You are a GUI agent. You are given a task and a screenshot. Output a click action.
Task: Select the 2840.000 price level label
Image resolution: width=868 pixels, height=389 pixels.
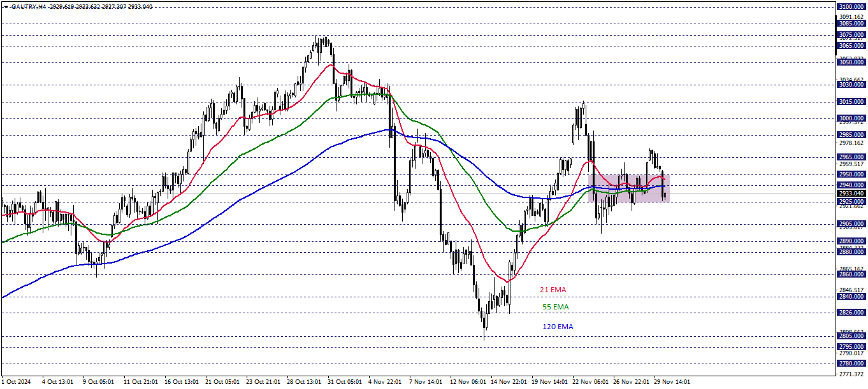851,297
